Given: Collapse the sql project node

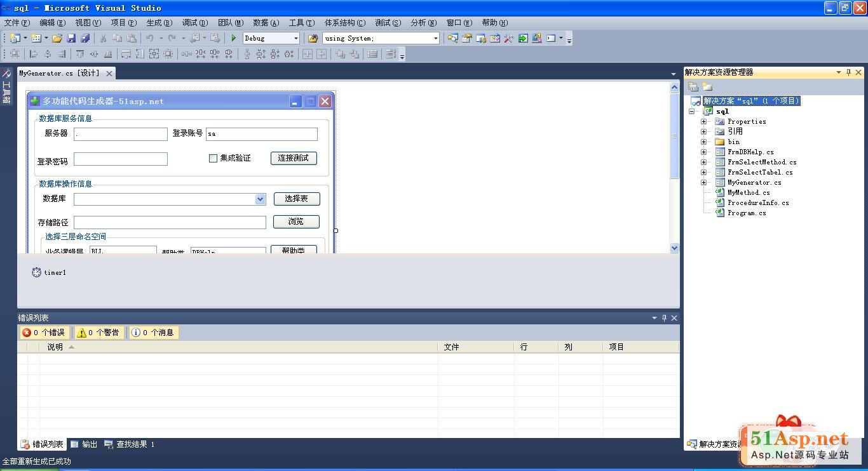Looking at the screenshot, I should pos(692,111).
